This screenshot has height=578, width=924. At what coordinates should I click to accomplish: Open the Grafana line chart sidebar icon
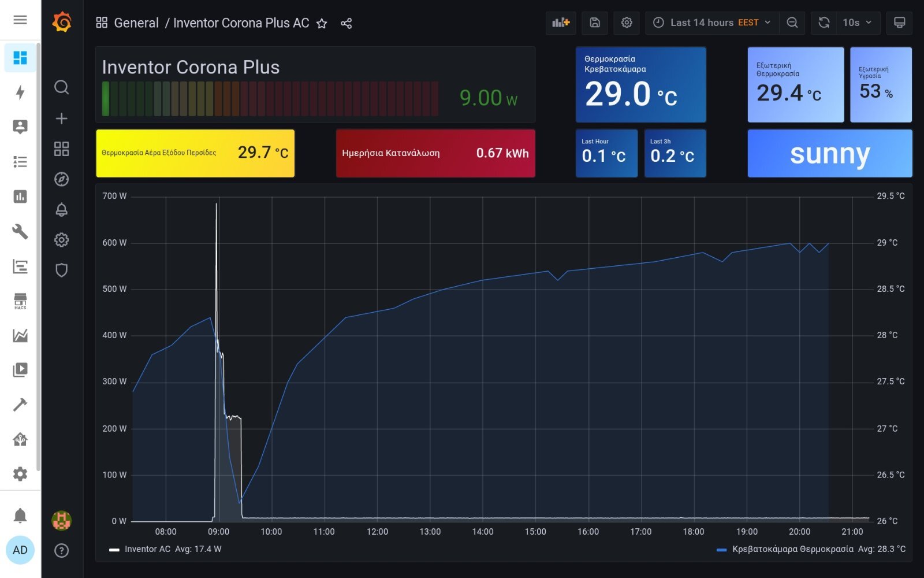click(x=20, y=335)
